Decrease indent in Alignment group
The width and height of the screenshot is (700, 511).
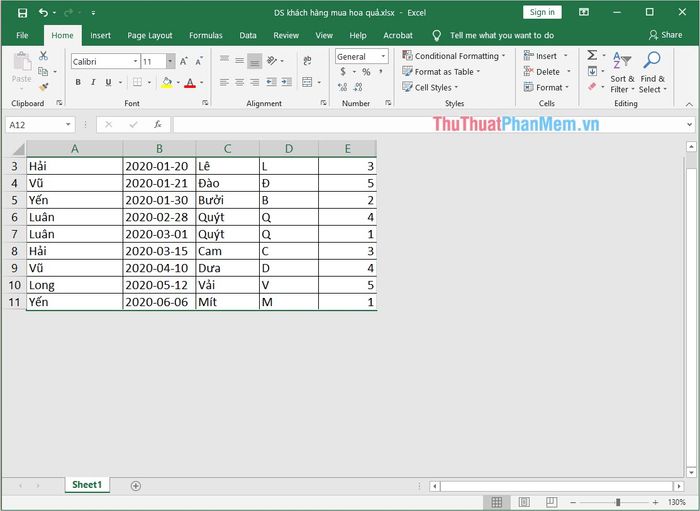pyautogui.click(x=271, y=82)
